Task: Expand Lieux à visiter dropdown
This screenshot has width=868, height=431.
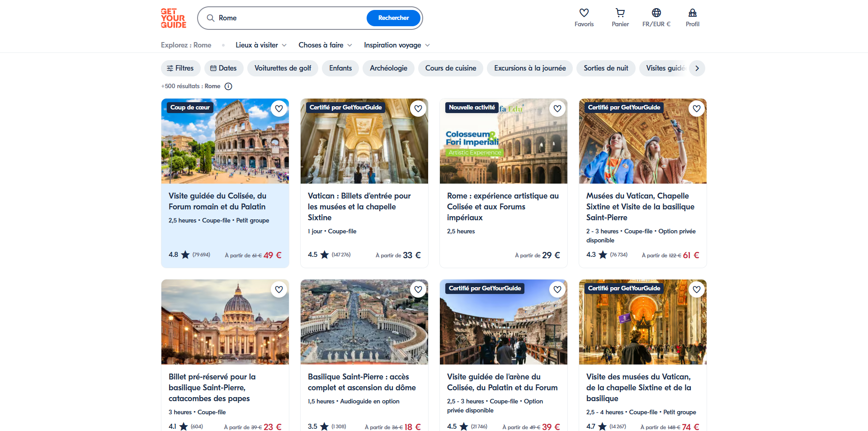Action: click(x=261, y=45)
